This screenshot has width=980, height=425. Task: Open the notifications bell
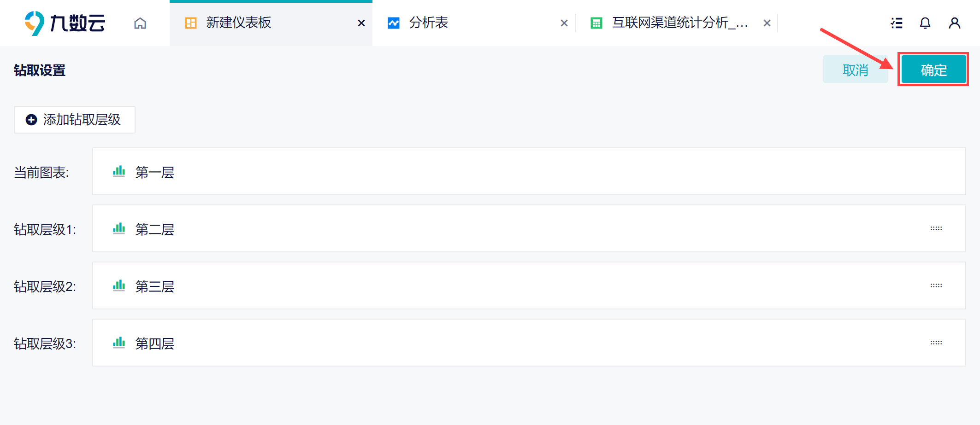925,23
